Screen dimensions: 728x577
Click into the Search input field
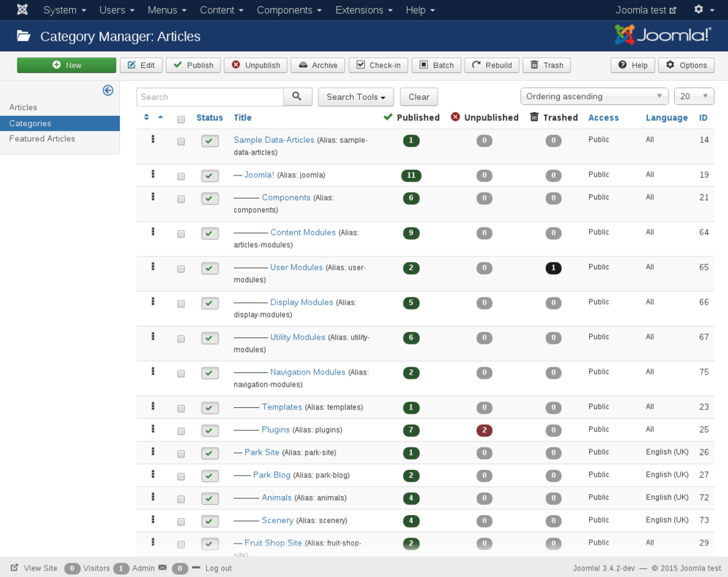pos(210,97)
